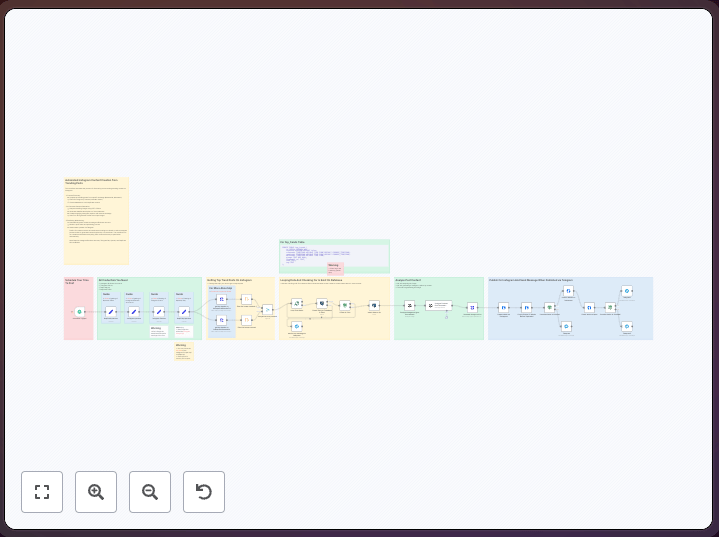Viewport: 719px width, 537px height.
Task: Select the green loop-over-items node
Action: [297, 304]
